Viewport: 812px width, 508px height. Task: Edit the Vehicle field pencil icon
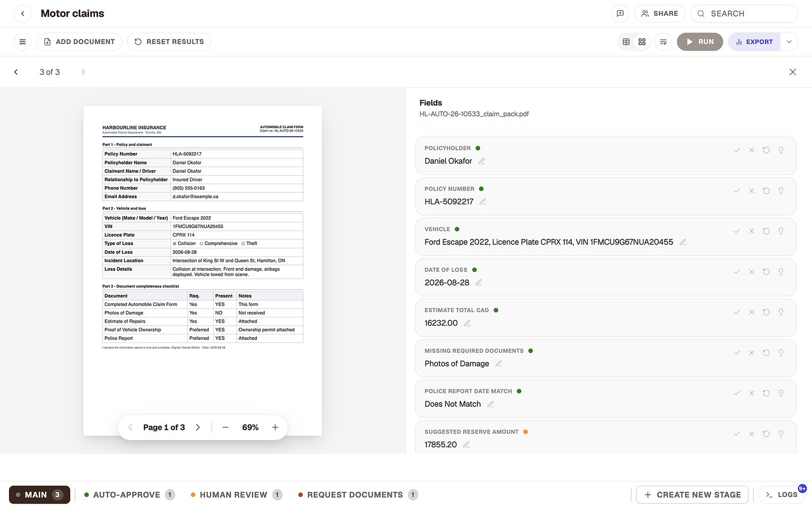click(x=683, y=242)
